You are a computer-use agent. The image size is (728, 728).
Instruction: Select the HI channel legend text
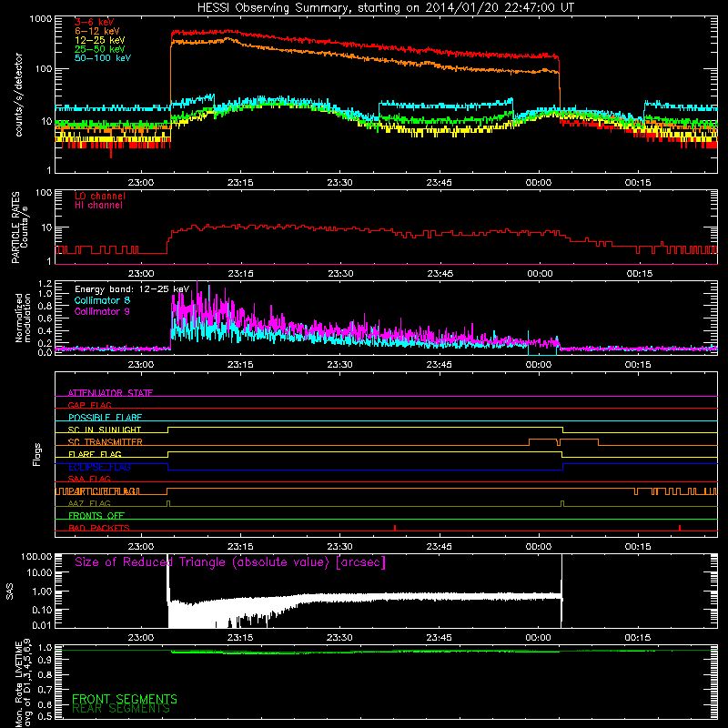pos(98,206)
